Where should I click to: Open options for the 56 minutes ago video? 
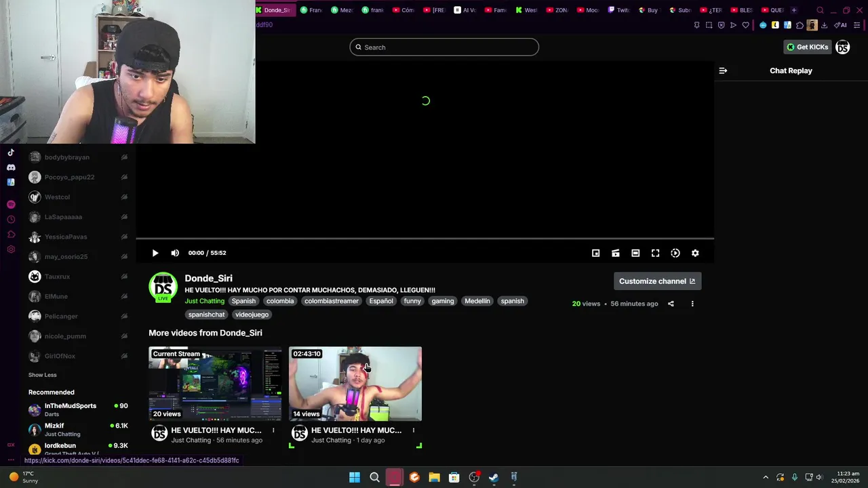[x=273, y=430]
